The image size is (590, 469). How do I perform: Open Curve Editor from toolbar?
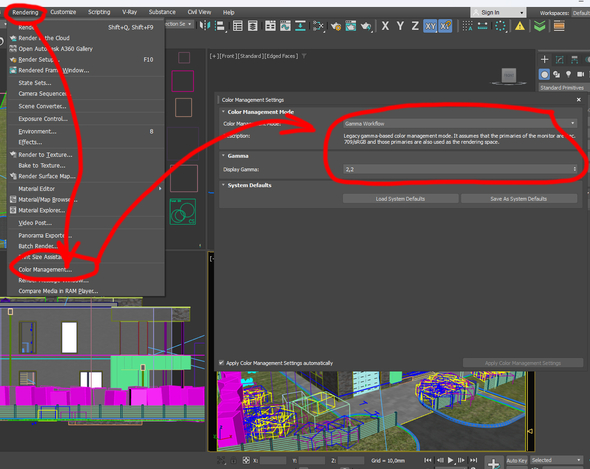point(286,26)
